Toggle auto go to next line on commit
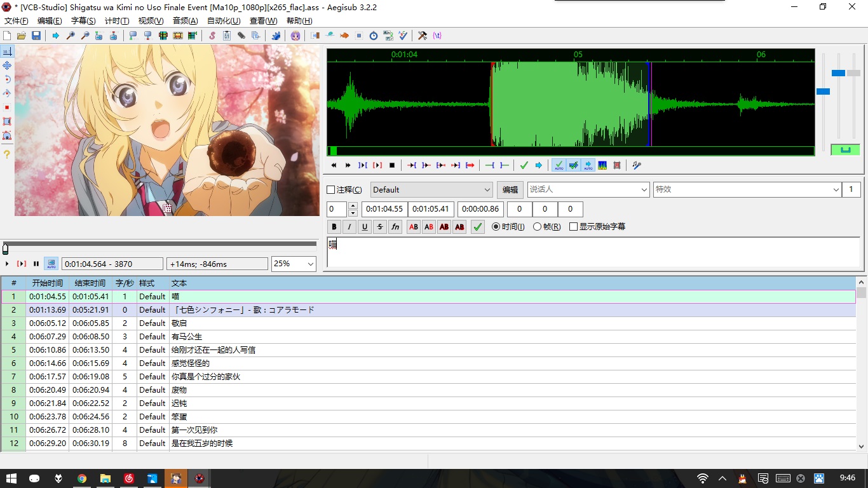This screenshot has width=868, height=488. point(573,165)
